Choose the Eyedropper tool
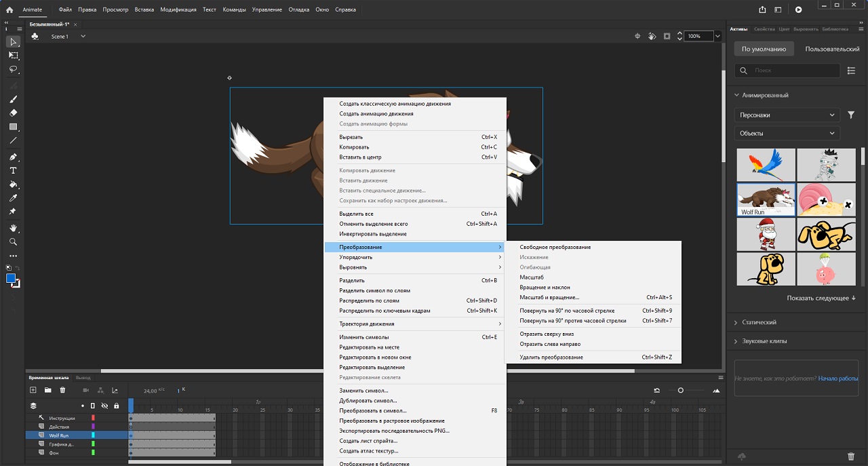 13,198
